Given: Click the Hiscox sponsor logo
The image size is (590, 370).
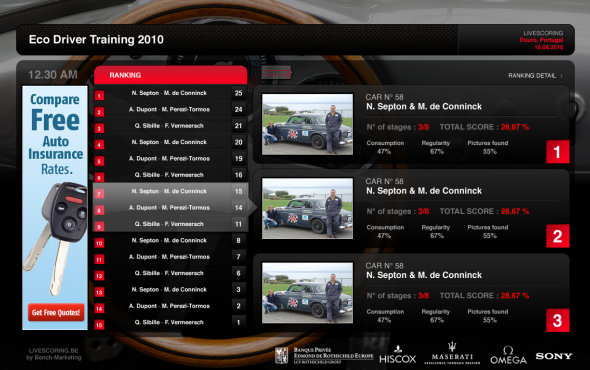Looking at the screenshot, I should click(x=398, y=355).
